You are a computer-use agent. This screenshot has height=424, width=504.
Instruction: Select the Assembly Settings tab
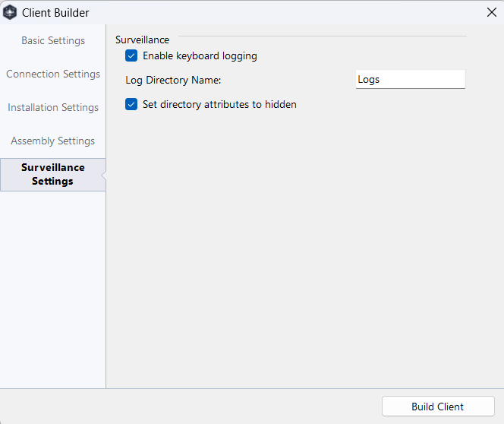tap(53, 141)
